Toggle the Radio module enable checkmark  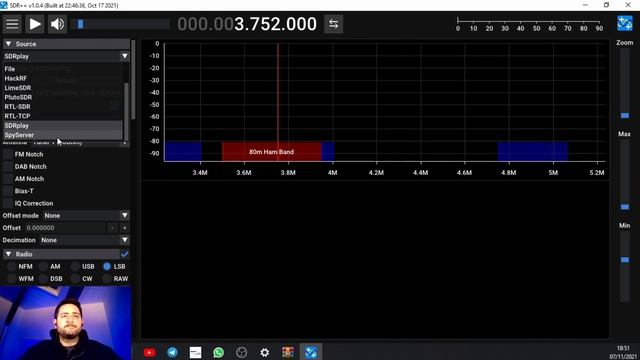pyautogui.click(x=125, y=254)
